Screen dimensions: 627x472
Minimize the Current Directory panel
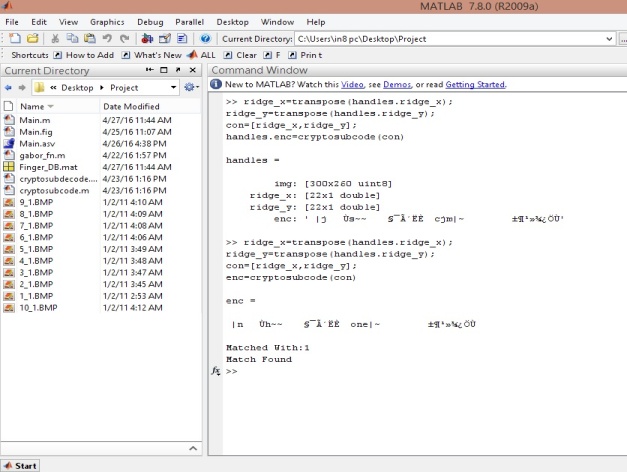[150, 70]
